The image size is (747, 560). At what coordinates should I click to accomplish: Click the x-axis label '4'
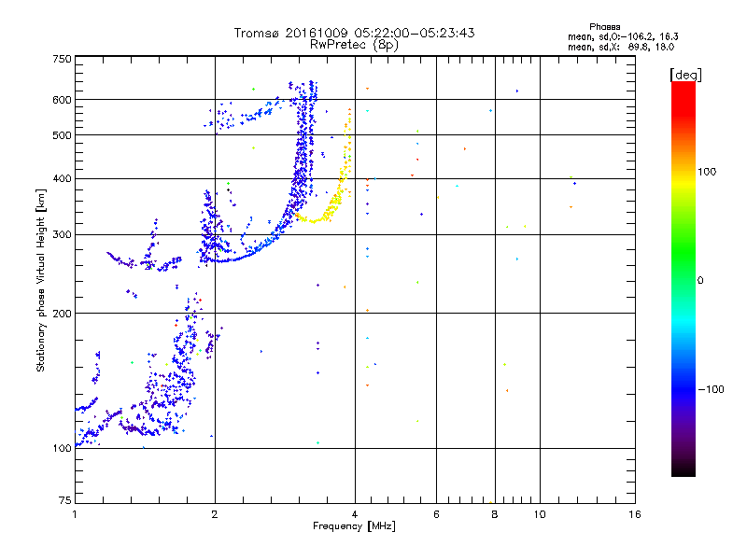pyautogui.click(x=355, y=514)
